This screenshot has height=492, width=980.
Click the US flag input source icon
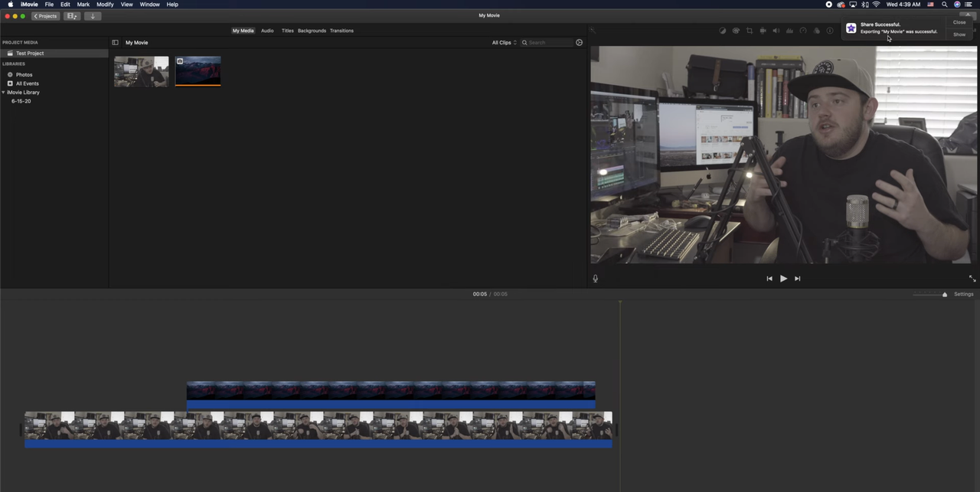pyautogui.click(x=930, y=5)
